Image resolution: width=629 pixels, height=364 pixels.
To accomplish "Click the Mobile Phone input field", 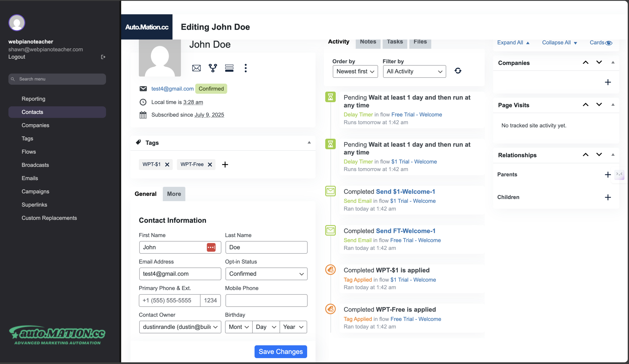I will pyautogui.click(x=266, y=300).
